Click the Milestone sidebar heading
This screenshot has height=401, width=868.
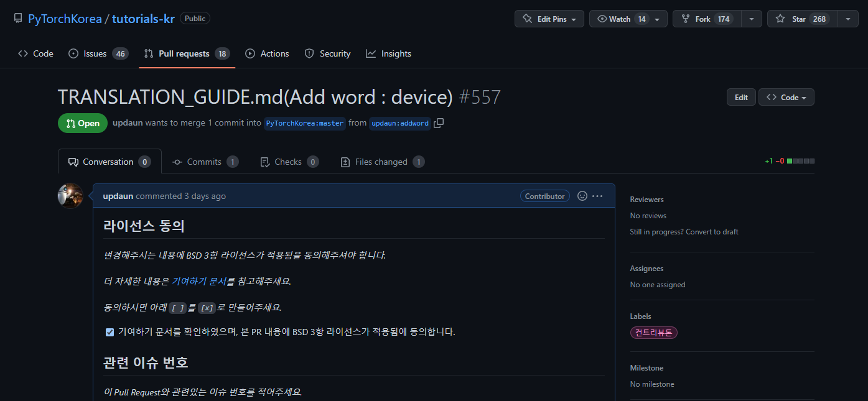(x=646, y=368)
